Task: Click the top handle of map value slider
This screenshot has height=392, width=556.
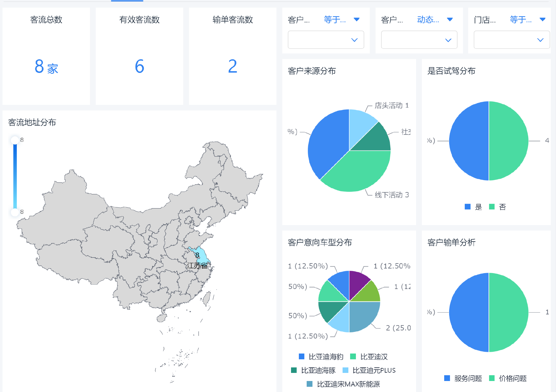Action: 15,140
